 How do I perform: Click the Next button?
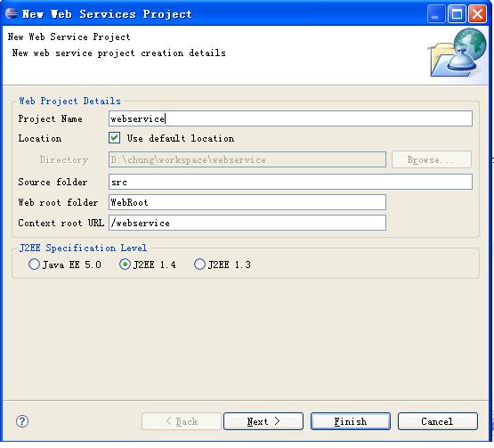point(263,421)
